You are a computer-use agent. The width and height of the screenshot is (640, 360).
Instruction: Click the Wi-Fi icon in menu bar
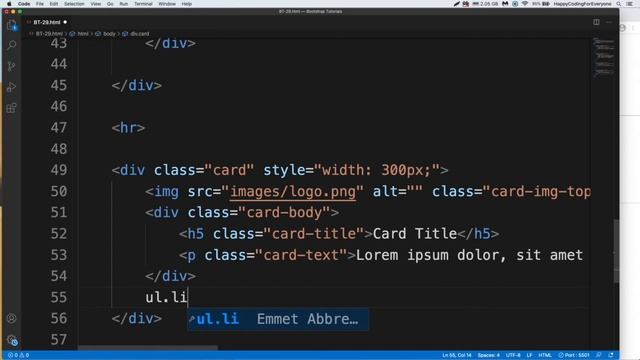[525, 4]
